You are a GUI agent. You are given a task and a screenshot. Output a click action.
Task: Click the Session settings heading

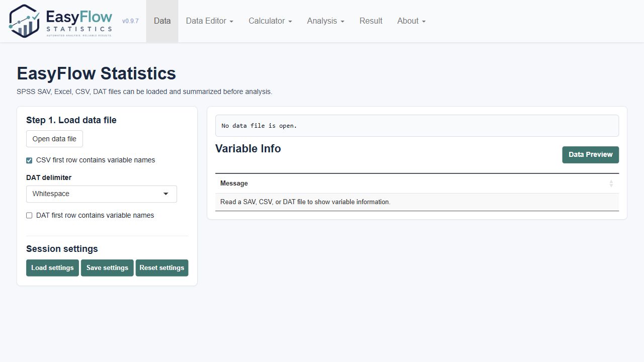[x=62, y=249]
